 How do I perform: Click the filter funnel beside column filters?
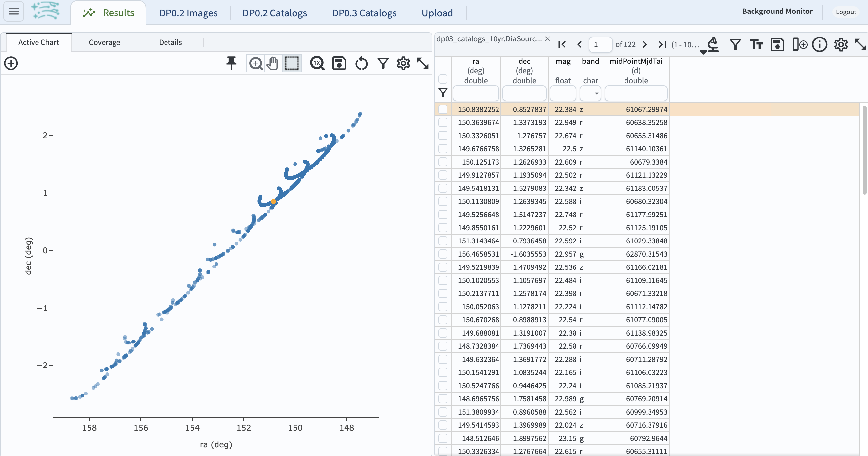[x=443, y=93]
